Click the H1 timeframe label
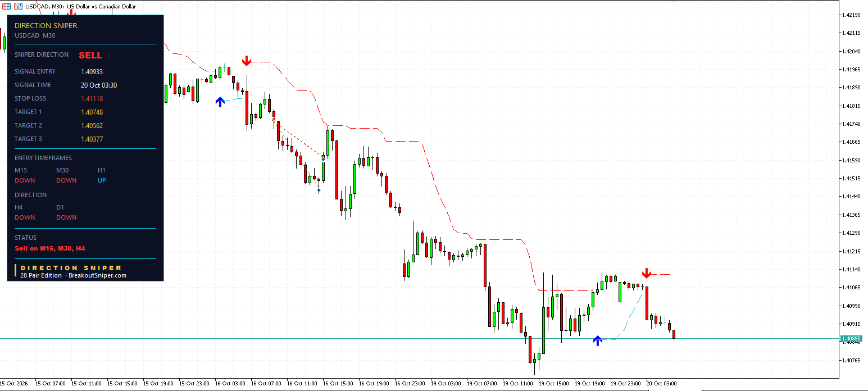The image size is (868, 391). [102, 170]
